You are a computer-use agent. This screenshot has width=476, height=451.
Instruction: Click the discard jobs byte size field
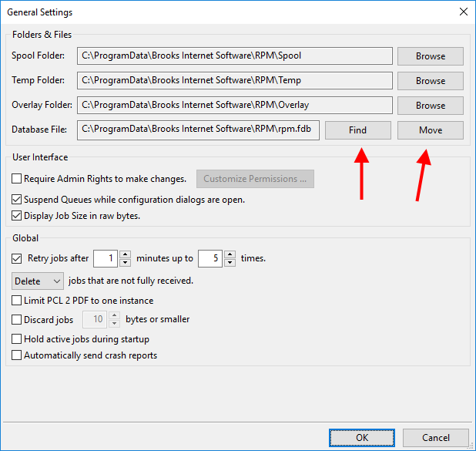click(95, 319)
